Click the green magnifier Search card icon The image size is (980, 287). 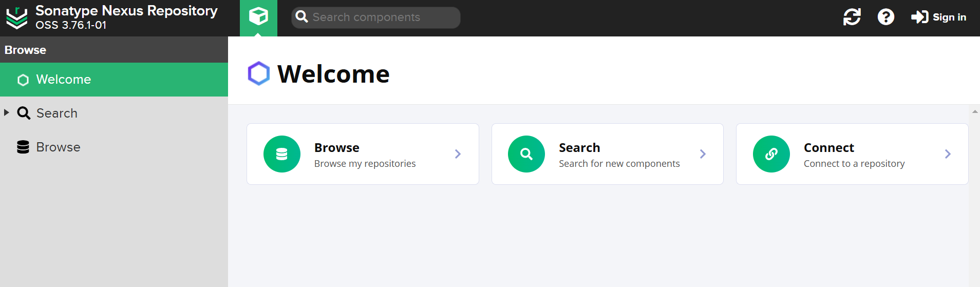[526, 154]
